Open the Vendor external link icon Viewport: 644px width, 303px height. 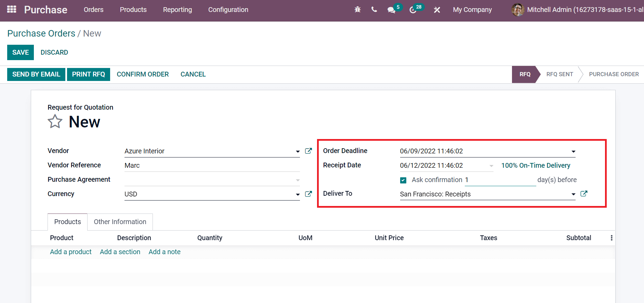click(x=308, y=151)
